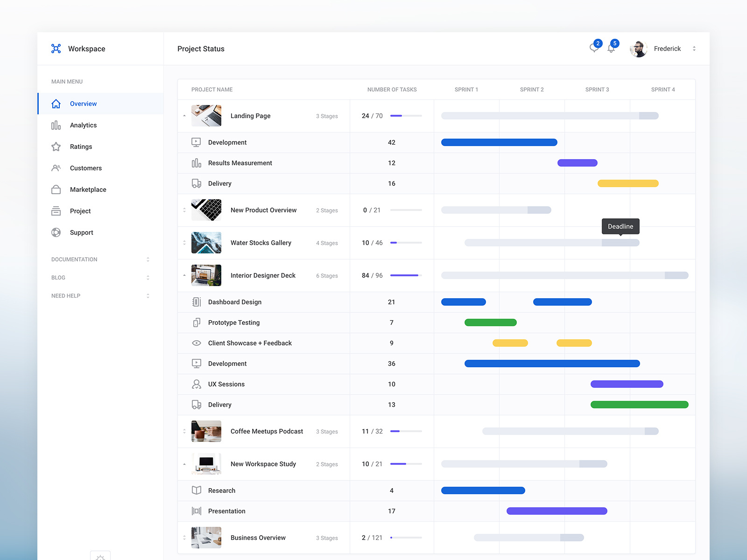Image resolution: width=747 pixels, height=560 pixels.
Task: Click the Need Help link
Action: click(x=66, y=295)
